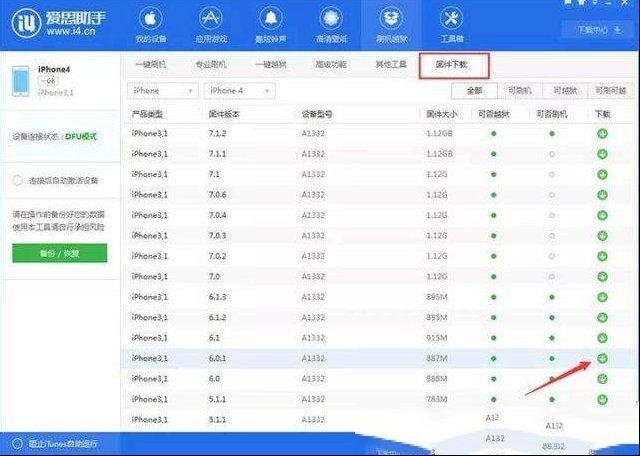Switch to 一键越狱 tab
The image size is (640, 456).
(x=271, y=65)
